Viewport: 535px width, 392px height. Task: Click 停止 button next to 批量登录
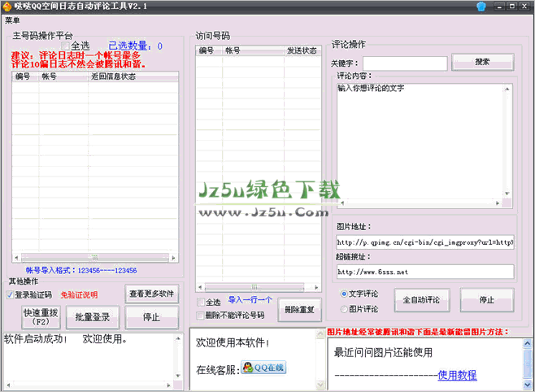pyautogui.click(x=151, y=317)
